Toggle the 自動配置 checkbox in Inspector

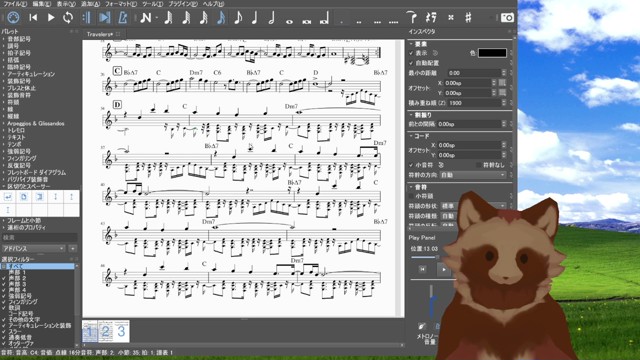pyautogui.click(x=411, y=63)
